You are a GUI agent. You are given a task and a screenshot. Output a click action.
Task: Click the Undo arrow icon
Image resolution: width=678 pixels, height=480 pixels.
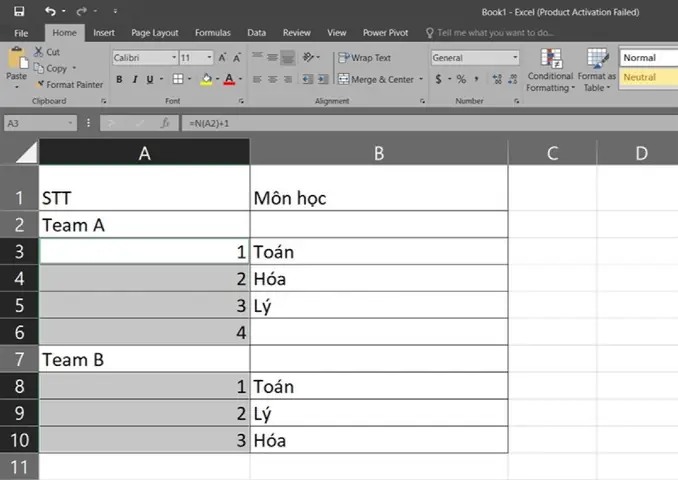pyautogui.click(x=51, y=11)
